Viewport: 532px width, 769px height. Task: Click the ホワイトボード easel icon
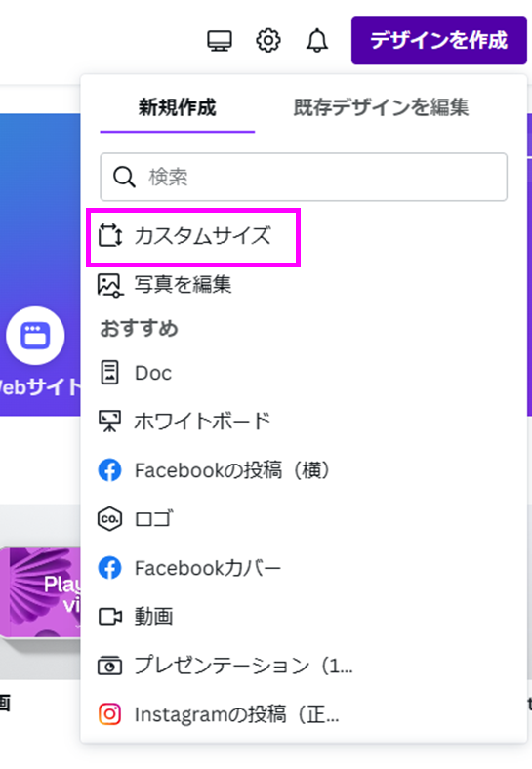(109, 422)
